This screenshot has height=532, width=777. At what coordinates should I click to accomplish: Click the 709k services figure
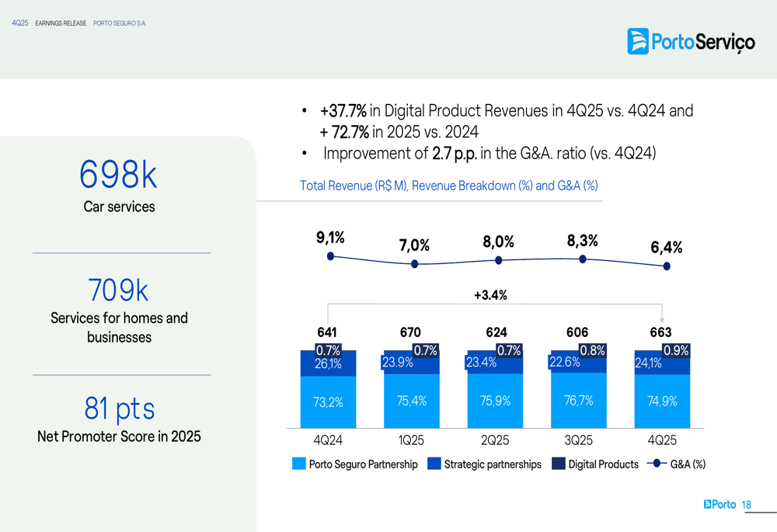(x=118, y=290)
